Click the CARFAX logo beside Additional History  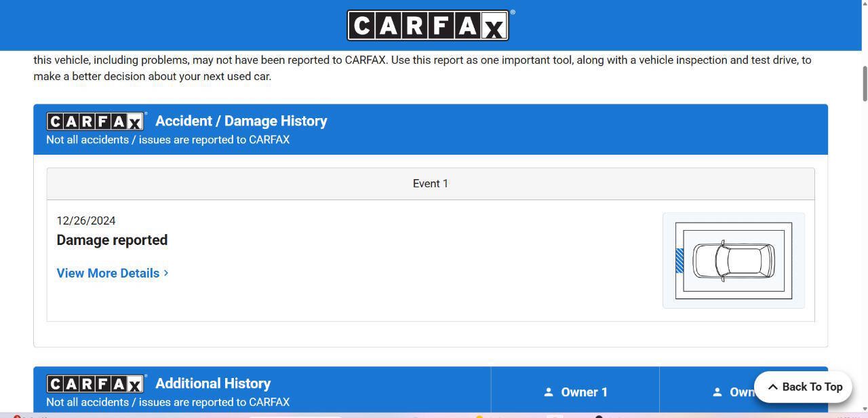click(96, 384)
